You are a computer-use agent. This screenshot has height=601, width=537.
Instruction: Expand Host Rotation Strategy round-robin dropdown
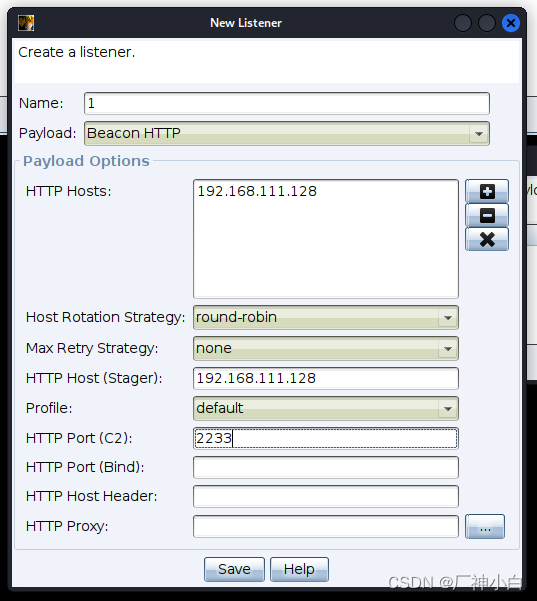(x=326, y=317)
